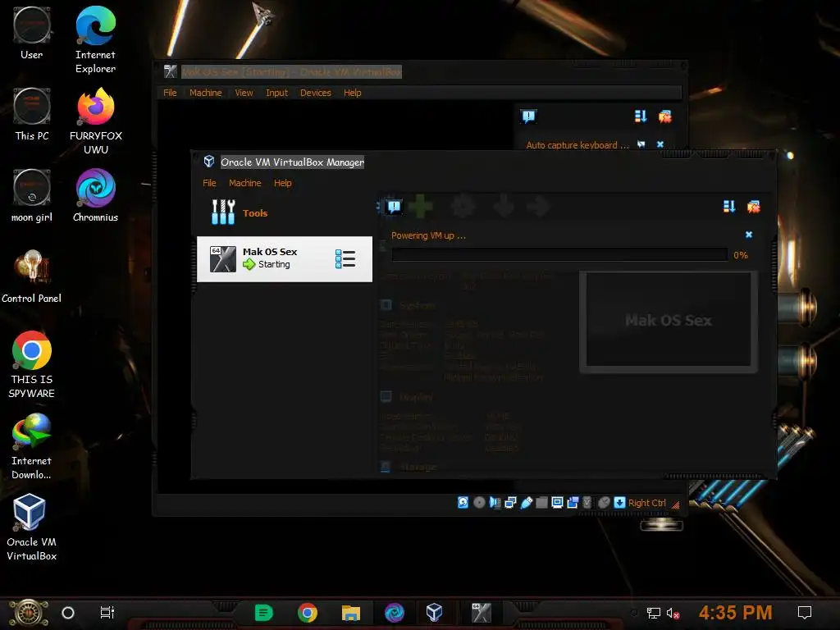Open the Start button on the taskbar
The width and height of the screenshot is (840, 630).
(x=29, y=613)
